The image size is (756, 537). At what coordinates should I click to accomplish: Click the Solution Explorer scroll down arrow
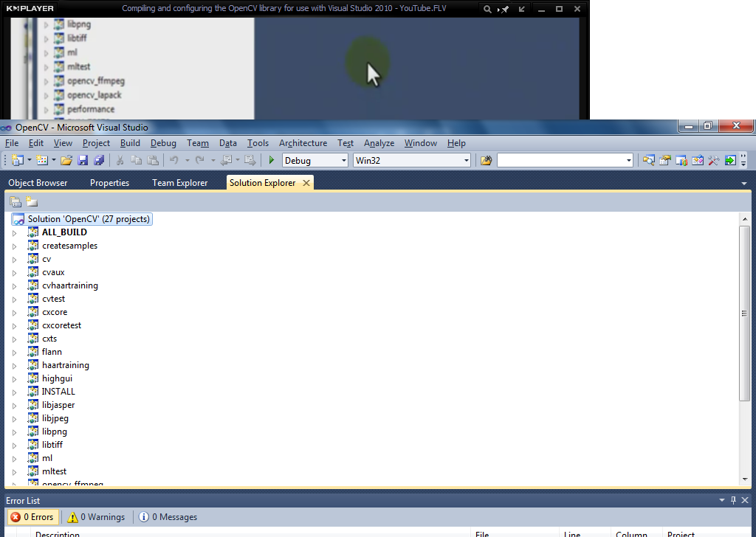(744, 479)
